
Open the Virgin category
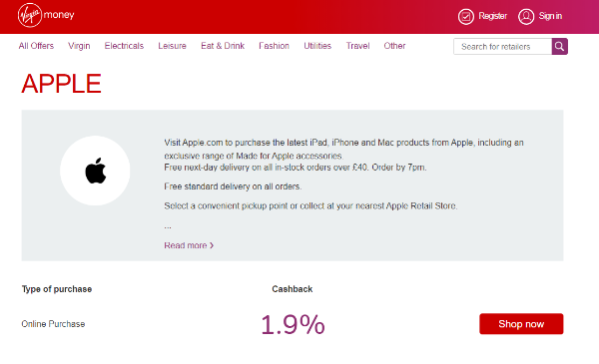[79, 46]
